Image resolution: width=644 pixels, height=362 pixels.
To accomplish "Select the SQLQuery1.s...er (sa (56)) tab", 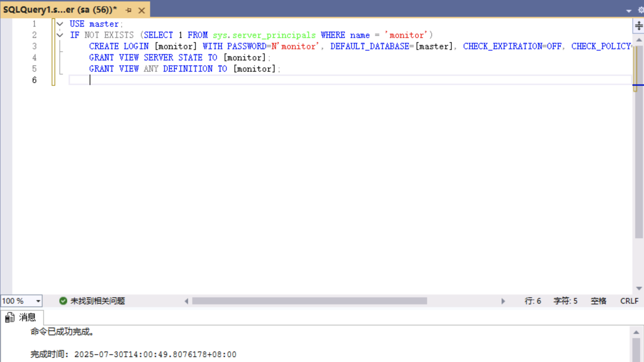I will tap(60, 9).
